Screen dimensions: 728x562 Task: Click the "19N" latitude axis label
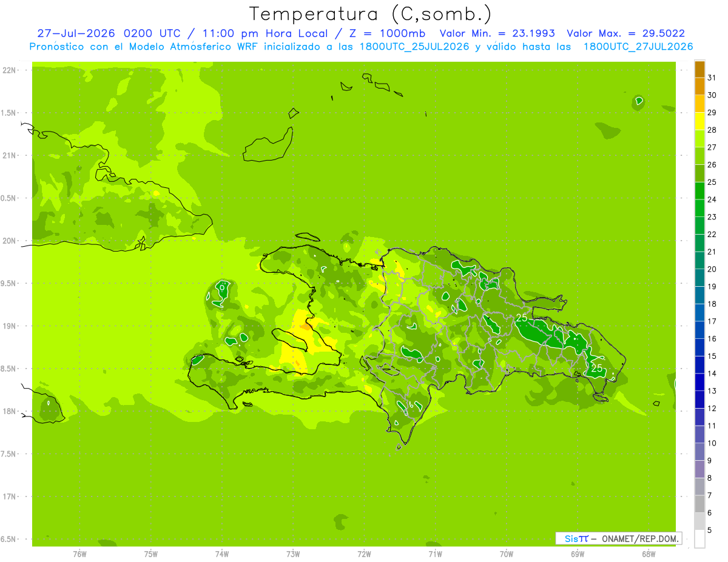pyautogui.click(x=8, y=326)
